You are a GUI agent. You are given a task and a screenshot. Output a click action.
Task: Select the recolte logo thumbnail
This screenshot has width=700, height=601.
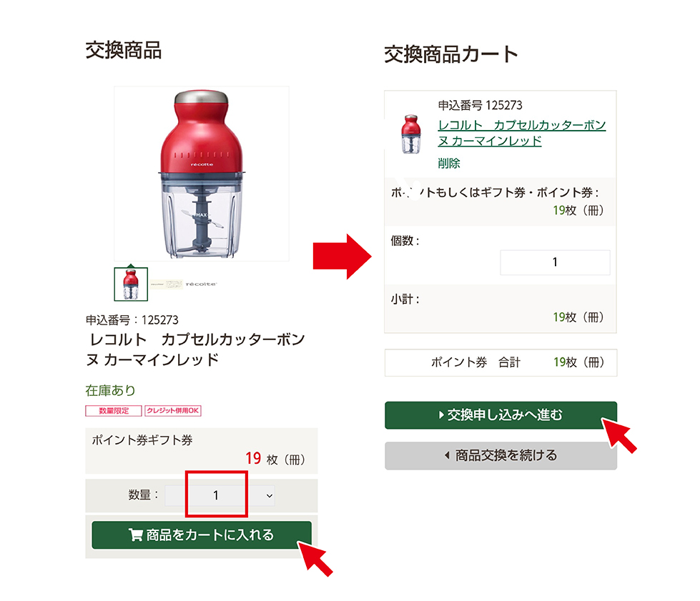click(202, 284)
